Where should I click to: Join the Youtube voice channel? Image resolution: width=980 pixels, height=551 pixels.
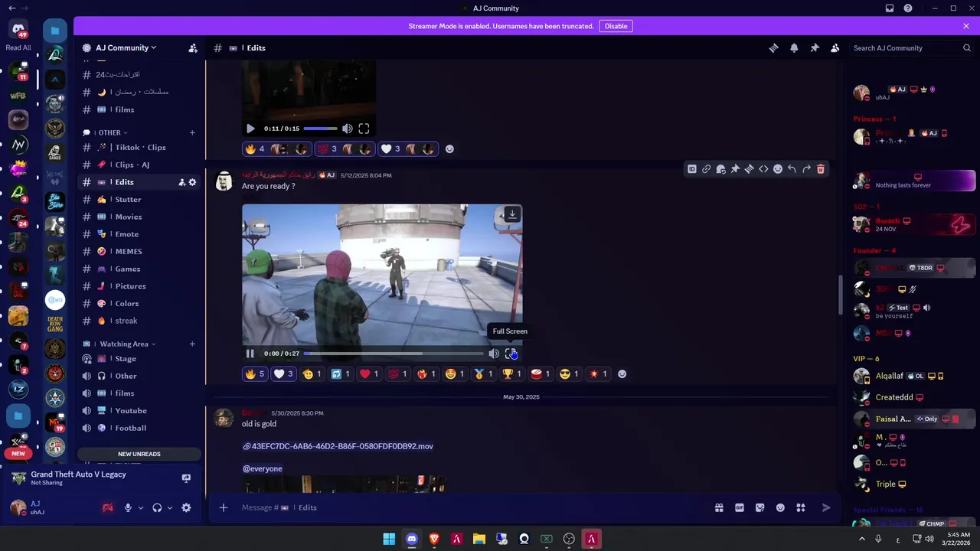coord(140,411)
